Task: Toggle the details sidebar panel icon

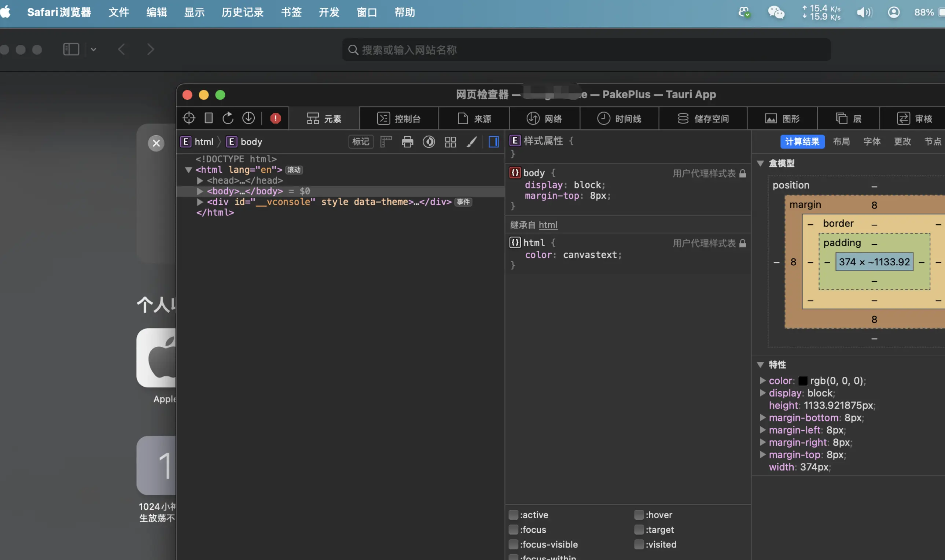Action: (493, 142)
